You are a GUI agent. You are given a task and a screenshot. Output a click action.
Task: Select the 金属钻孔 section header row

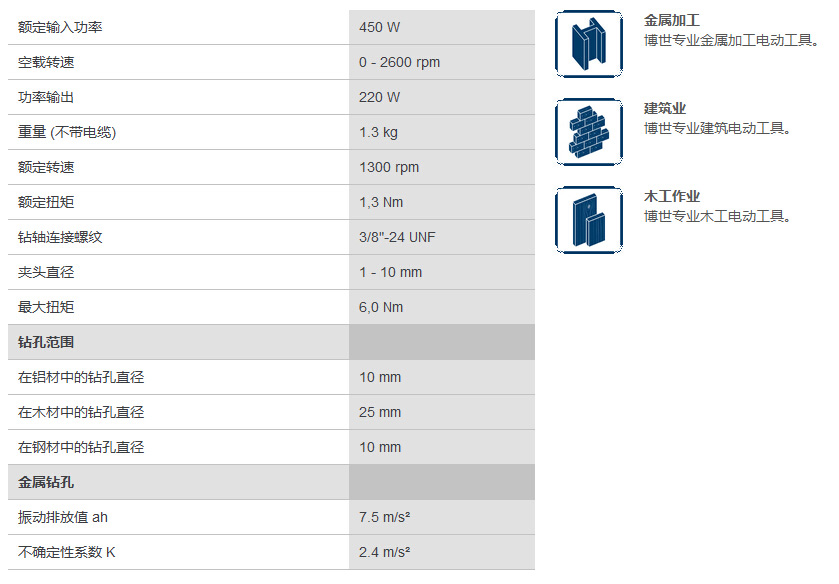coord(271,482)
